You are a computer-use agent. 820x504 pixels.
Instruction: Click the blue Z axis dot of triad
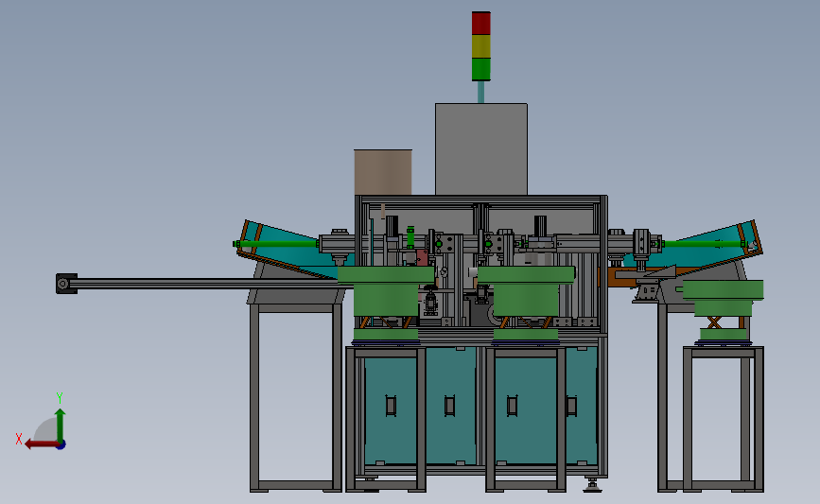(61, 445)
